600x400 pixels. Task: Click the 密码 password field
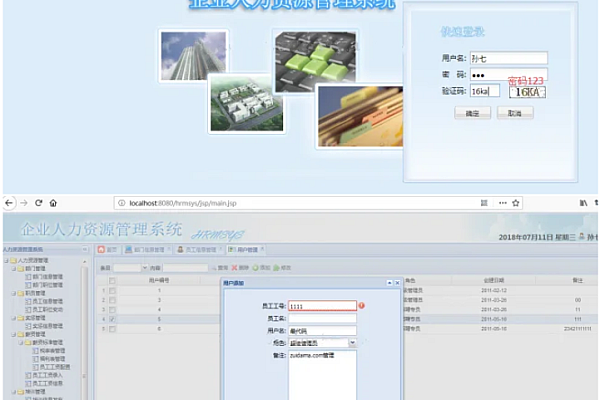(x=509, y=75)
